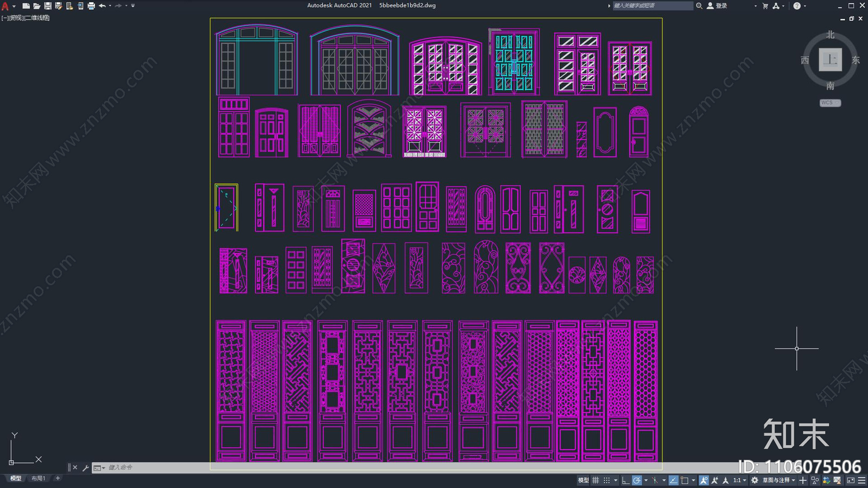
Task: Save the drawing with the floppy icon
Action: coord(48,6)
